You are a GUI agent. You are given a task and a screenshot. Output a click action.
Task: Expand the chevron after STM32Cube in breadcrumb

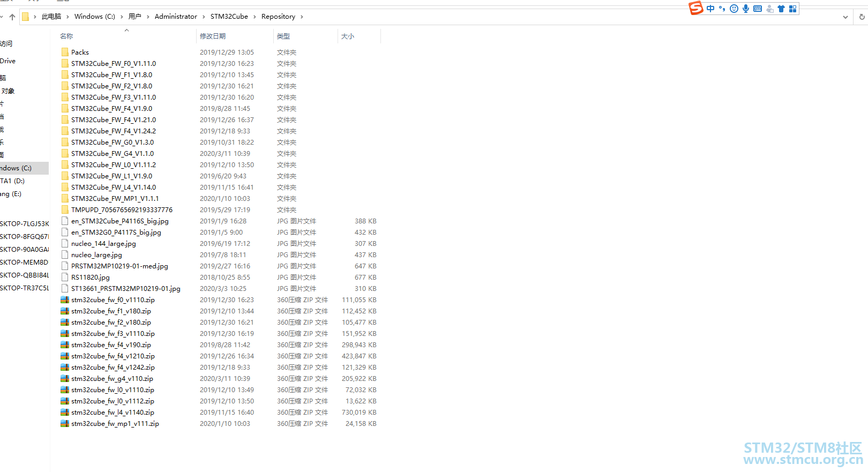coord(255,17)
